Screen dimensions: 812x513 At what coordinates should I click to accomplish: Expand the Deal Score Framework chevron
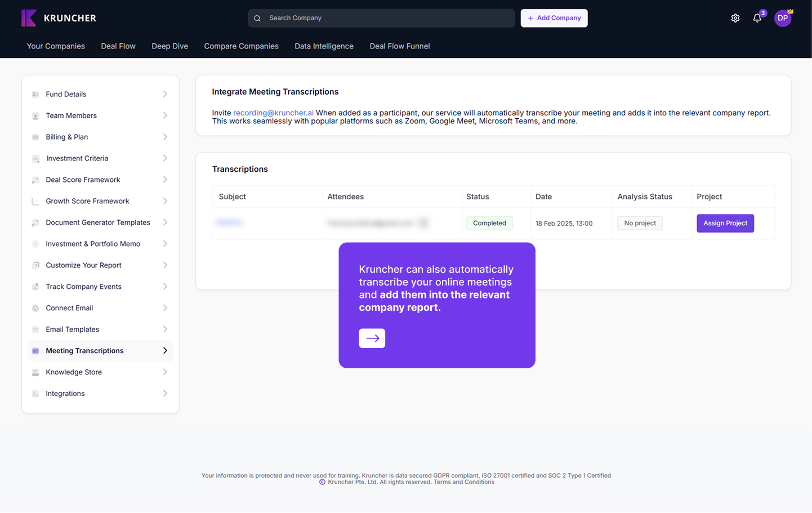(165, 180)
